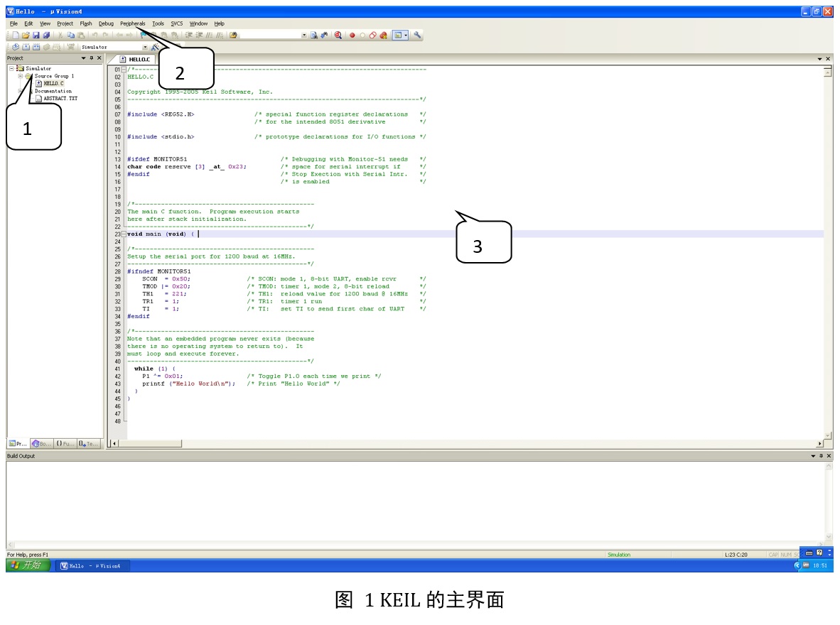Viewport: 840px width, 625px height.
Task: Open the Project panel menu arrow
Action: [x=84, y=58]
